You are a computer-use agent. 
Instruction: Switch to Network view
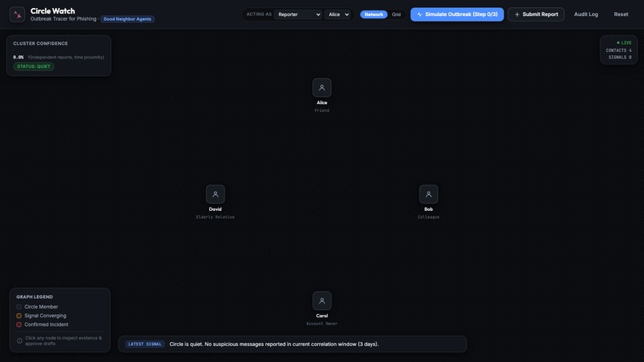click(374, 14)
